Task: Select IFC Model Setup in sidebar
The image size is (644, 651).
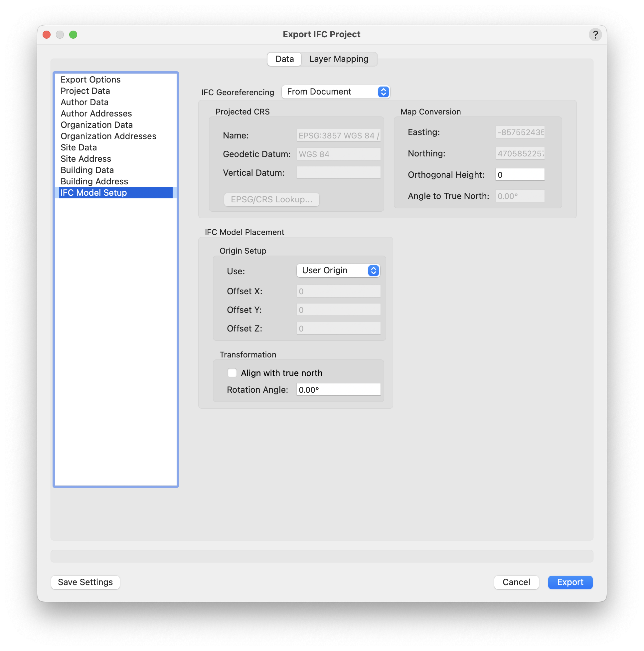Action: 93,192
